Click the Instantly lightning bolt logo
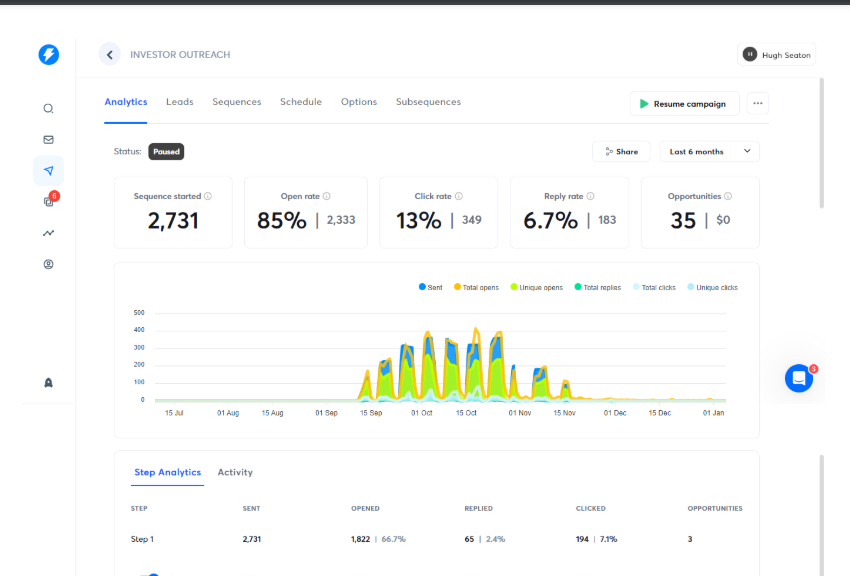This screenshot has height=576, width=850. [x=48, y=55]
